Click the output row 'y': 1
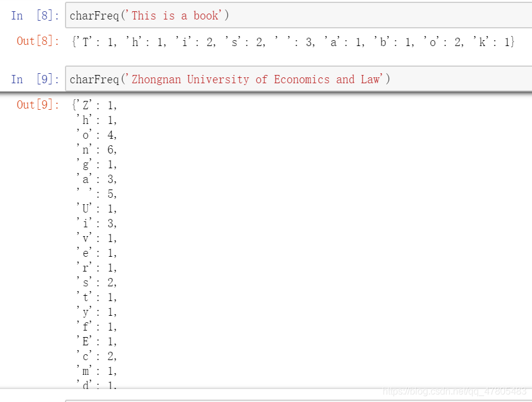 pyautogui.click(x=96, y=312)
